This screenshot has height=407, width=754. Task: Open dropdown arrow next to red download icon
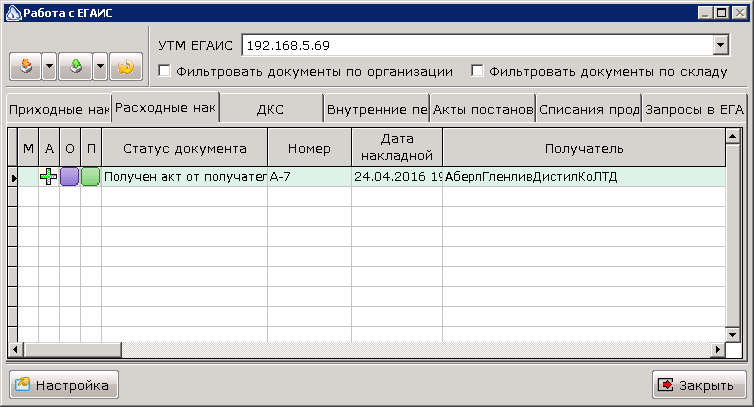click(50, 66)
